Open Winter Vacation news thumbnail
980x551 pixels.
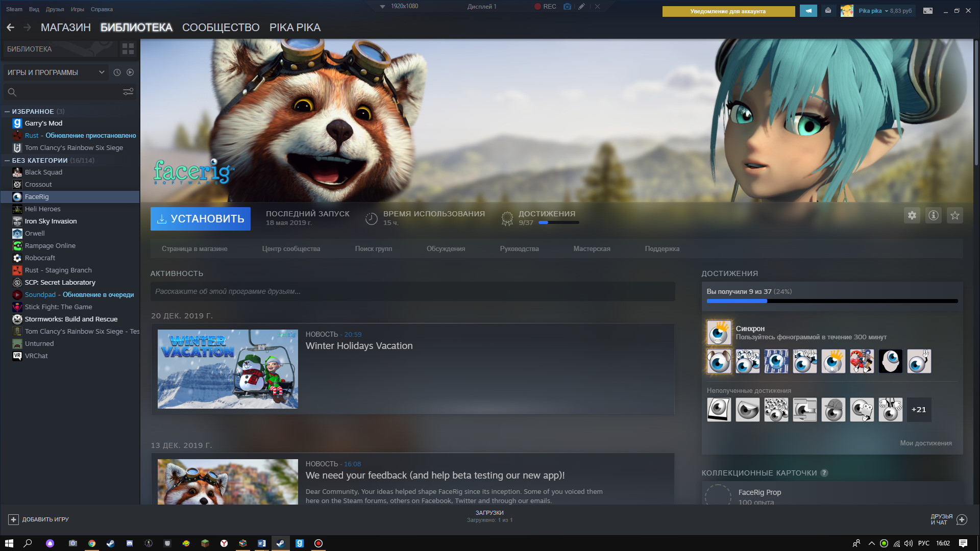[x=228, y=369]
